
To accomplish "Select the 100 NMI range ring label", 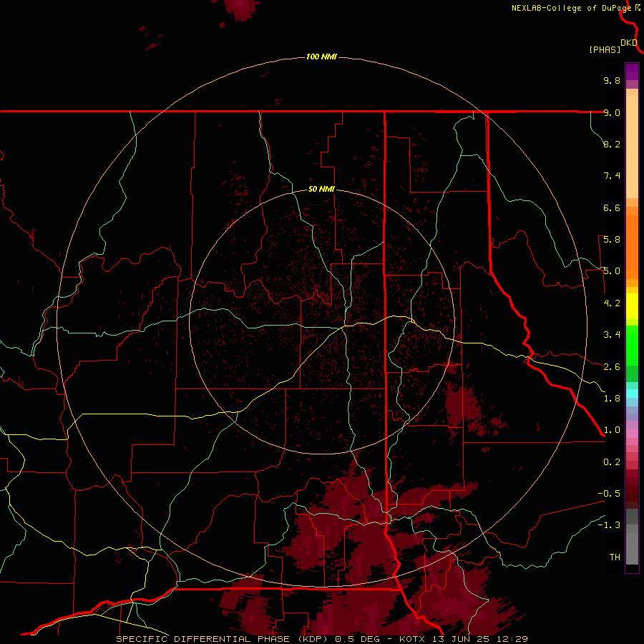I will coord(321,57).
